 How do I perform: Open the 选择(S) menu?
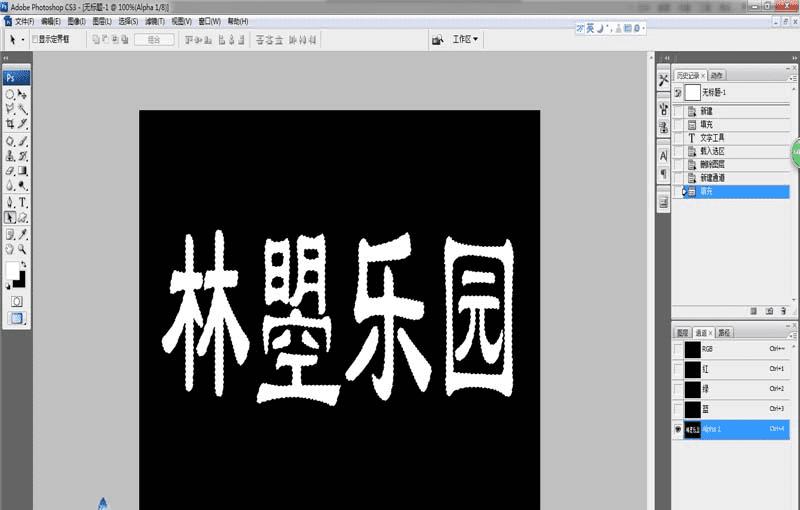click(x=128, y=21)
